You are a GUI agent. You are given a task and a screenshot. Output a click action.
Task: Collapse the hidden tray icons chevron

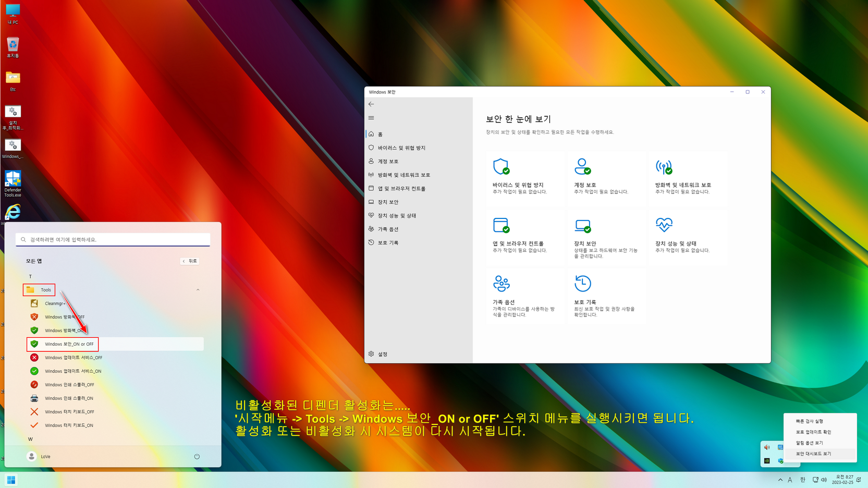point(780,480)
